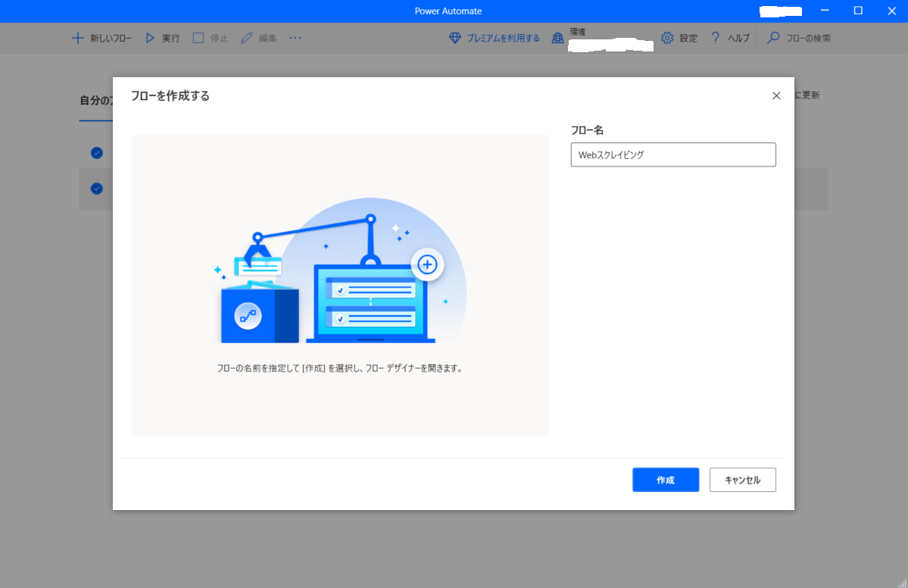Open 設定 via the gear icon
This screenshot has width=908, height=588.
point(667,38)
